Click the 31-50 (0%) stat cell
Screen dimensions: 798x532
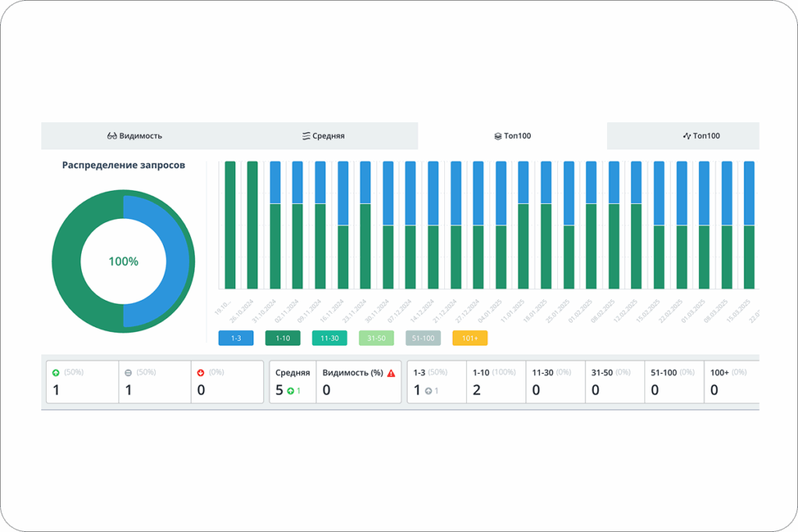615,382
